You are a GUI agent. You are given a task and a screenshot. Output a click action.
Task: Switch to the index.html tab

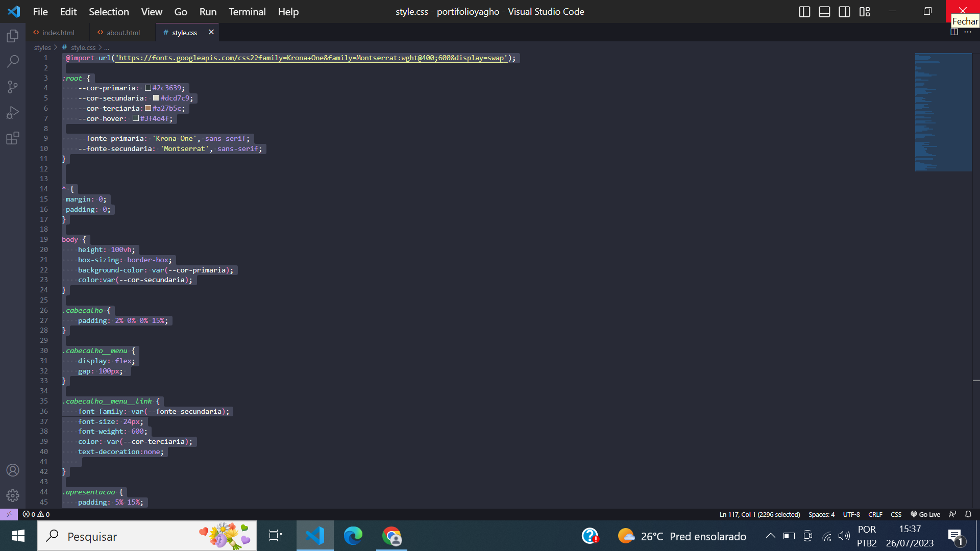click(x=59, y=32)
